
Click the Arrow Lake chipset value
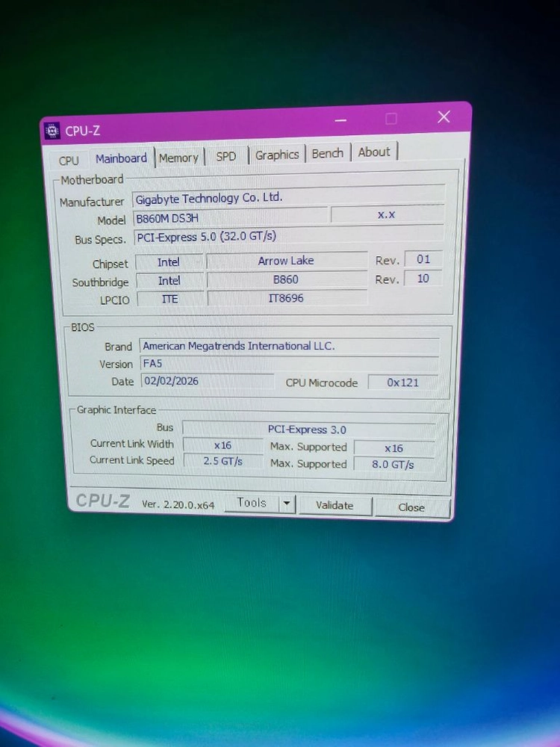click(287, 261)
